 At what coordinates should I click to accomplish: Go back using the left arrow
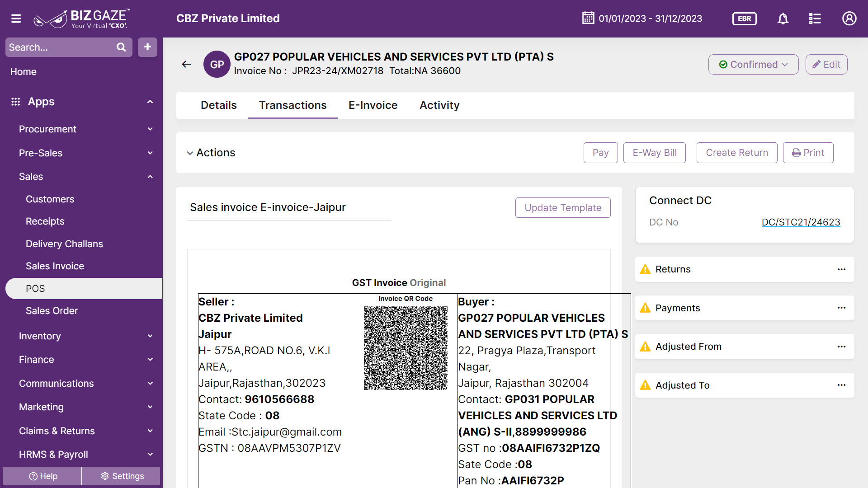186,64
